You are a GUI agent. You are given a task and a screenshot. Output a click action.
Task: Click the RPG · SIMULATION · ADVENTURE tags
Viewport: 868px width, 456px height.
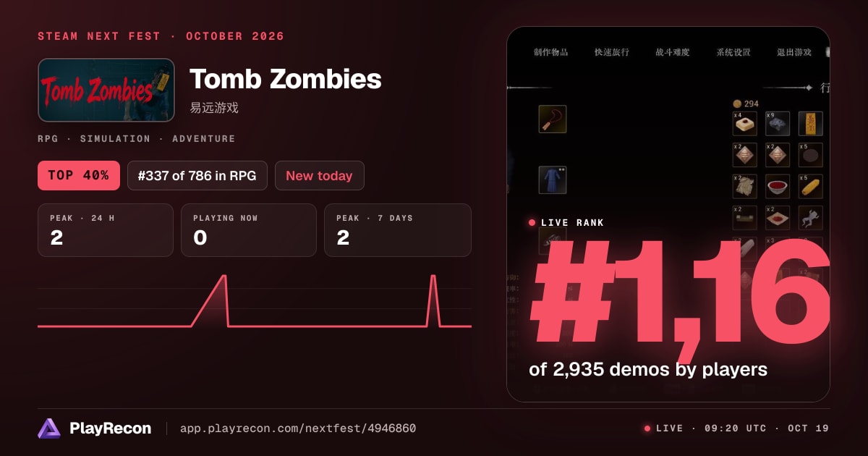point(137,138)
